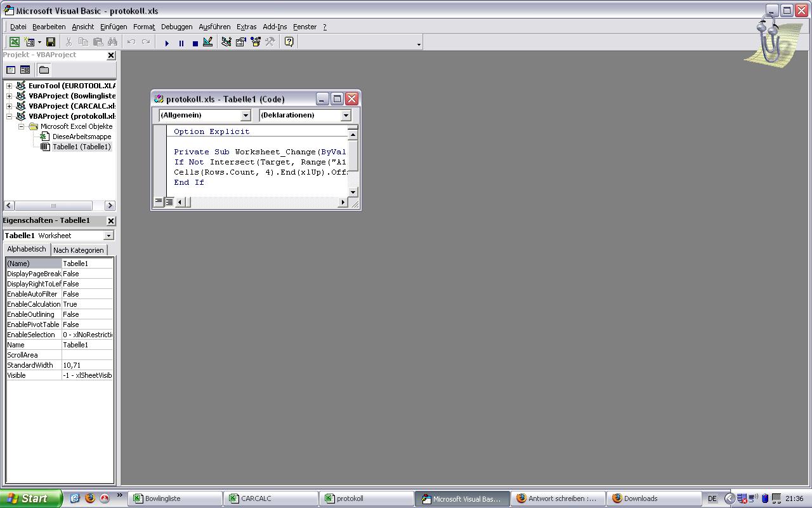Click the code window vertical scrollbar down arrow
Screen dimensions: 812x508
click(353, 192)
